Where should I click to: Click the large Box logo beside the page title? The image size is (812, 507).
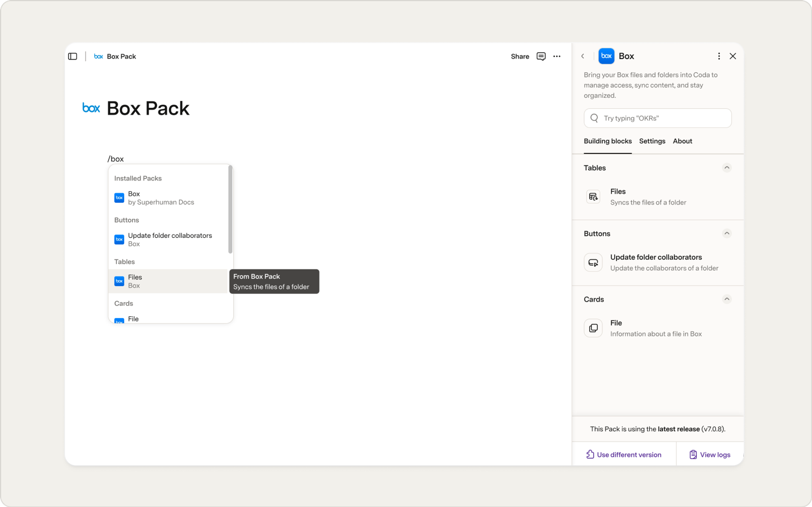91,108
